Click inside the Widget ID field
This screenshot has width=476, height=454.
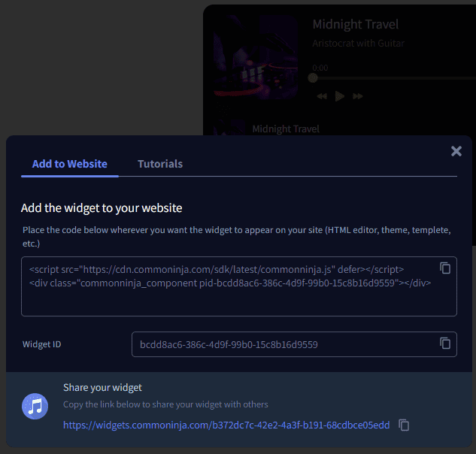(294, 344)
